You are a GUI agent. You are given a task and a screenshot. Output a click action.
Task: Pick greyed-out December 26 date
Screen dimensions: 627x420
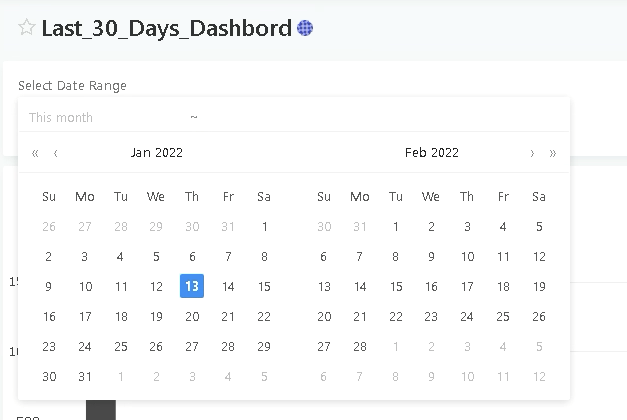[x=49, y=226]
